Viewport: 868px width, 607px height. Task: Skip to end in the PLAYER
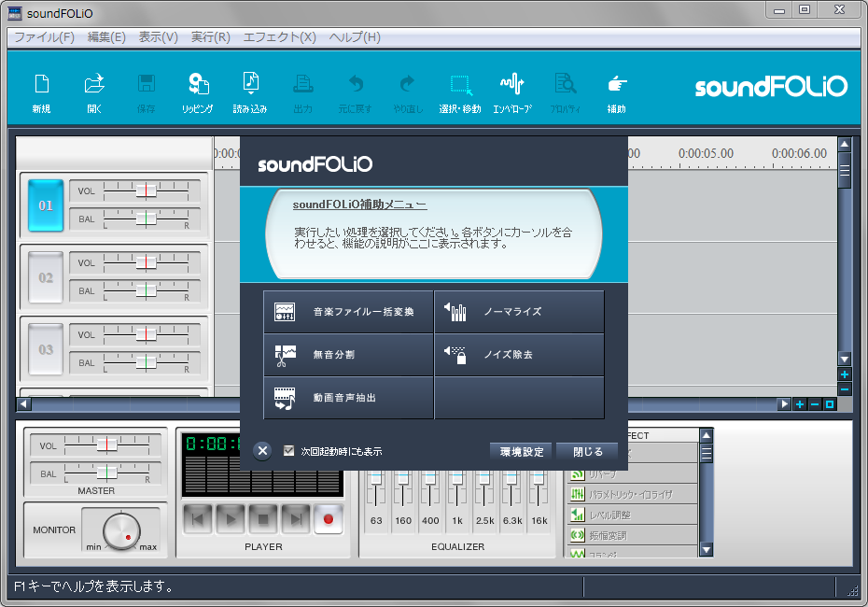[x=296, y=519]
